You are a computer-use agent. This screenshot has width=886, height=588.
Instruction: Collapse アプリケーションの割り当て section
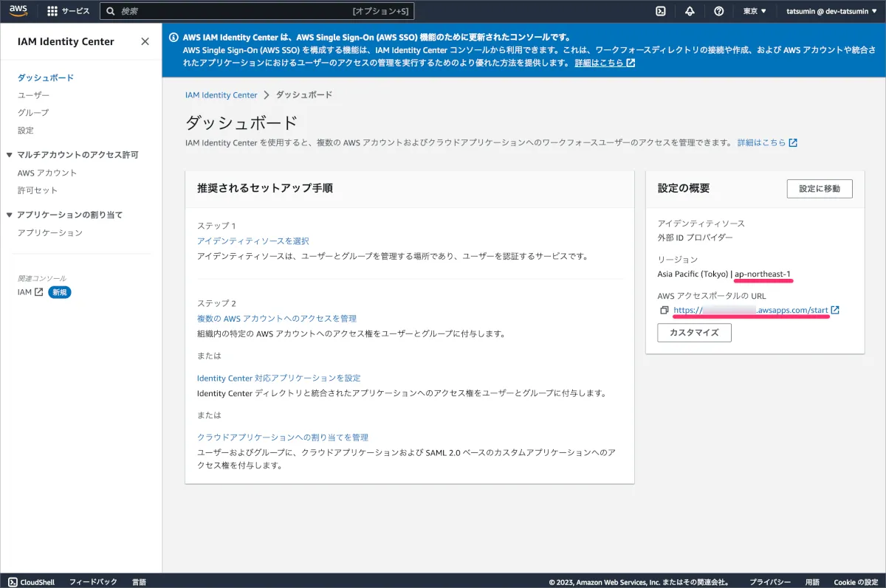[10, 215]
